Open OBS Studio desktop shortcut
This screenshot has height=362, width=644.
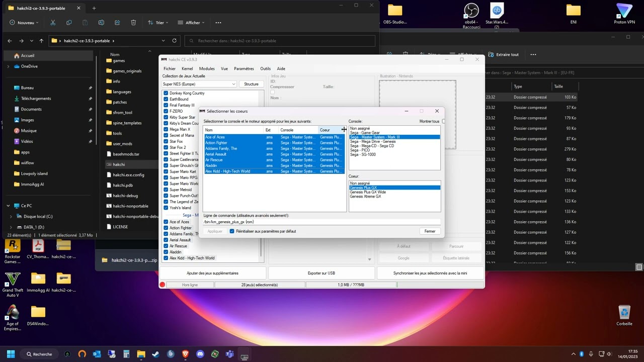coord(395,14)
